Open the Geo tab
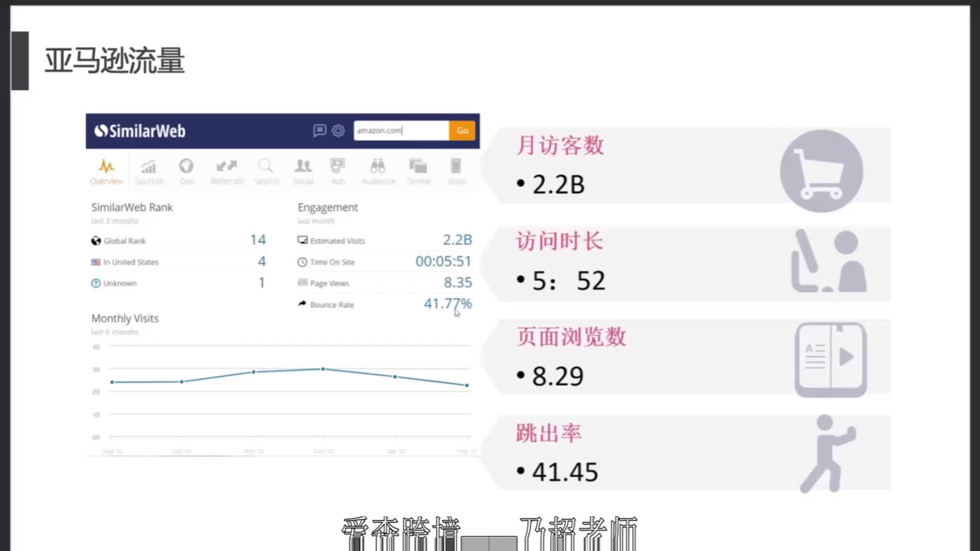The height and width of the screenshot is (551, 980). click(x=187, y=172)
